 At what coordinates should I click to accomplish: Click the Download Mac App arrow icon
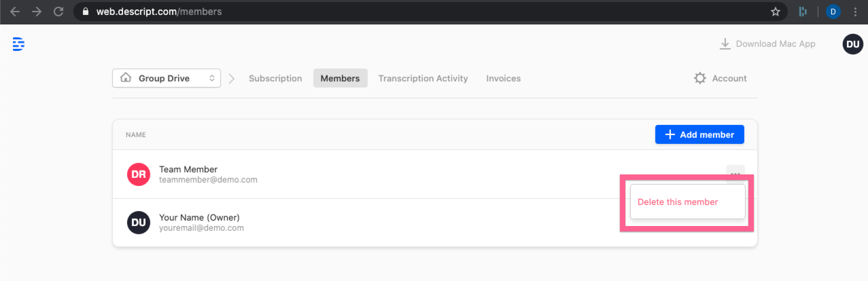tap(725, 44)
